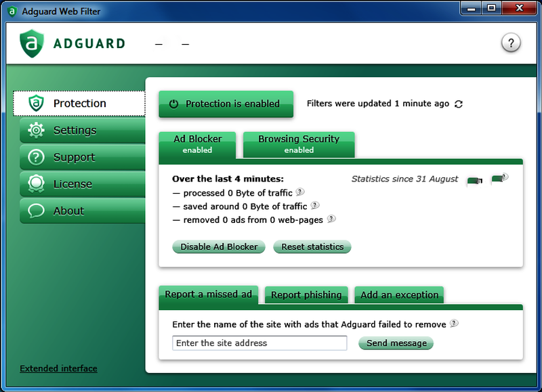The image size is (542, 392).
Task: Click the 'processed 0 Byte of traffic' line
Action: point(238,193)
